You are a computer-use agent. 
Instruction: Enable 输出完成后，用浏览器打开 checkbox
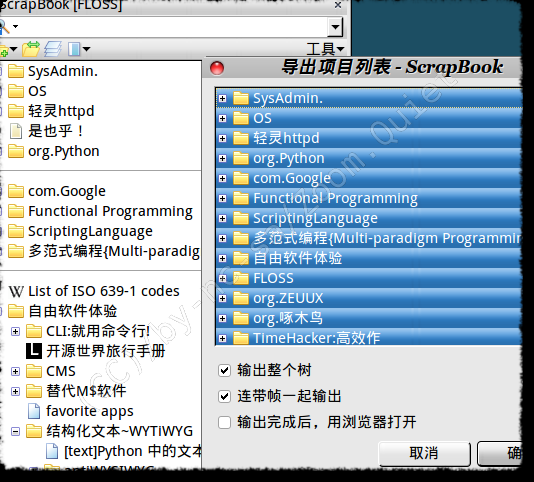(x=224, y=422)
